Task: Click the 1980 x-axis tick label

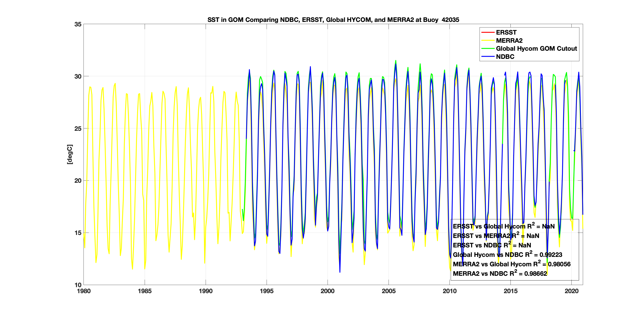Action: (84, 291)
